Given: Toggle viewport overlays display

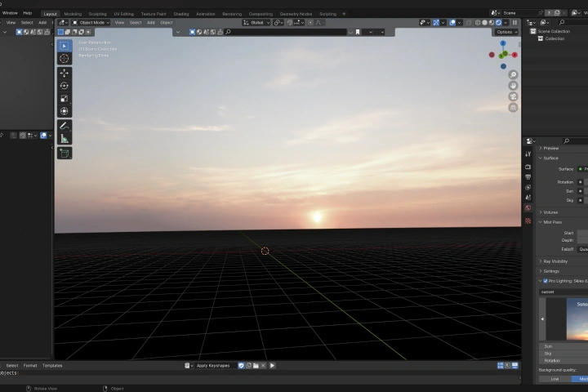Looking at the screenshot, I should click(x=452, y=23).
